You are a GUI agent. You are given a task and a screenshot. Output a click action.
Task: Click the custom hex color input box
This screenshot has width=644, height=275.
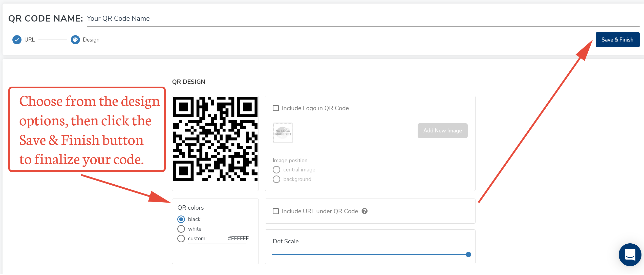[x=217, y=247]
